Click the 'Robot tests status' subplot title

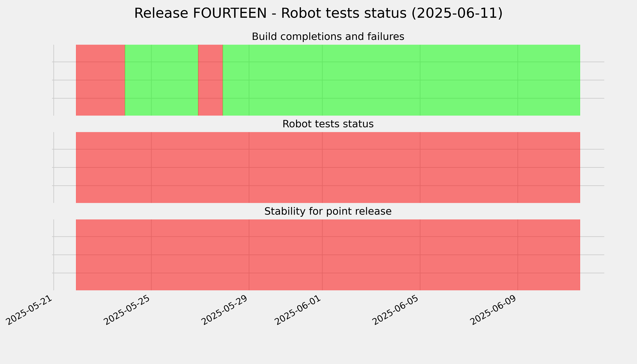328,124
